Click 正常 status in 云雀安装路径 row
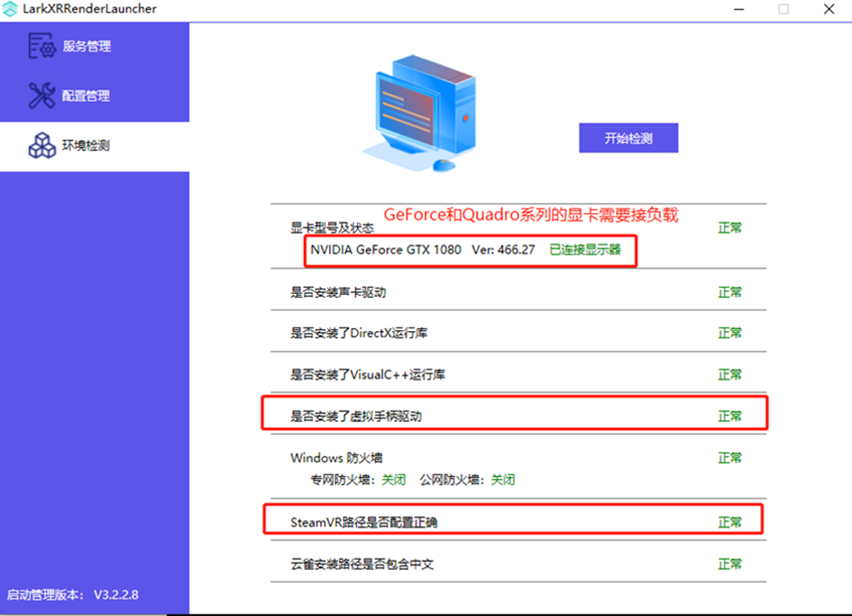The height and width of the screenshot is (616, 852). coord(729,565)
